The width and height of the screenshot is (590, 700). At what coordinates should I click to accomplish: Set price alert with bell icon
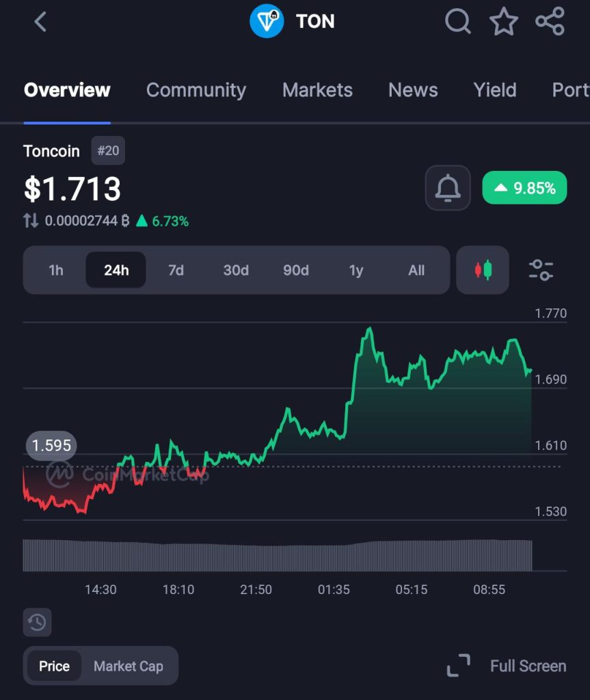[x=448, y=188]
